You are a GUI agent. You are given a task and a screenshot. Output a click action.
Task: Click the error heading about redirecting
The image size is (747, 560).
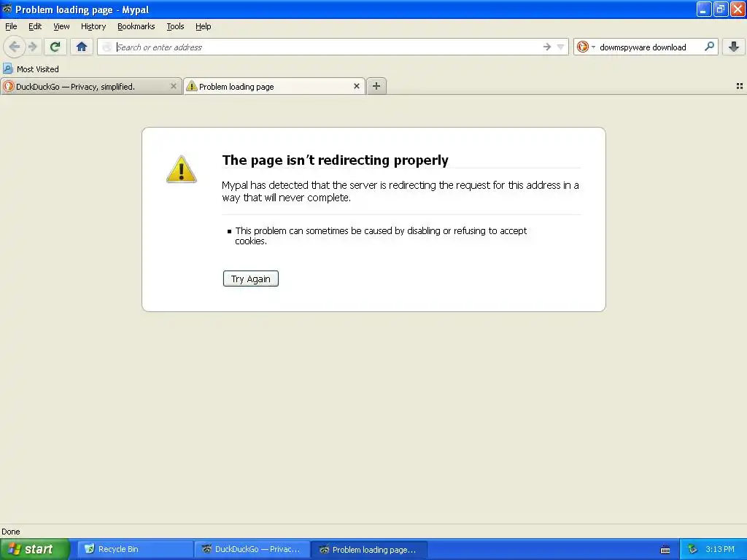click(336, 160)
